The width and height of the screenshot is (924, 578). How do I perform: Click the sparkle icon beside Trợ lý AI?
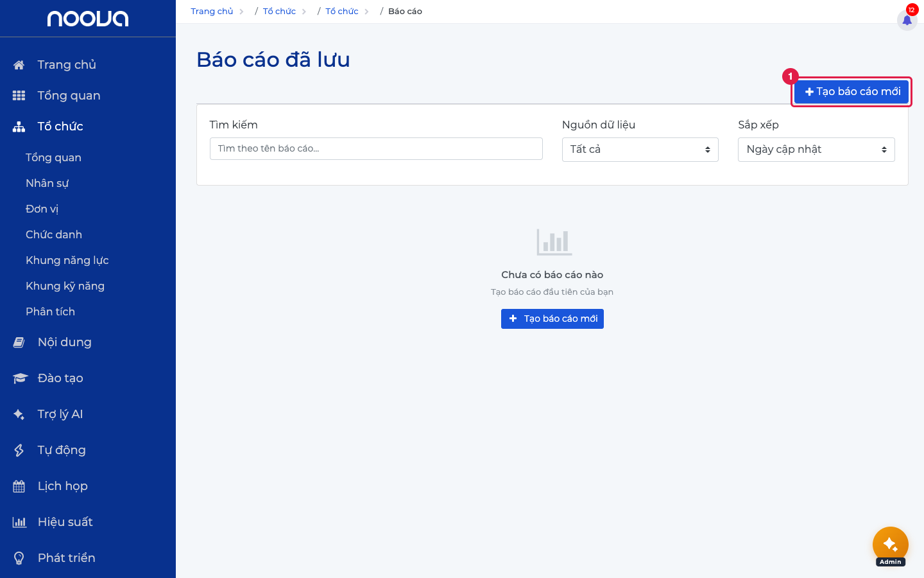pos(19,414)
